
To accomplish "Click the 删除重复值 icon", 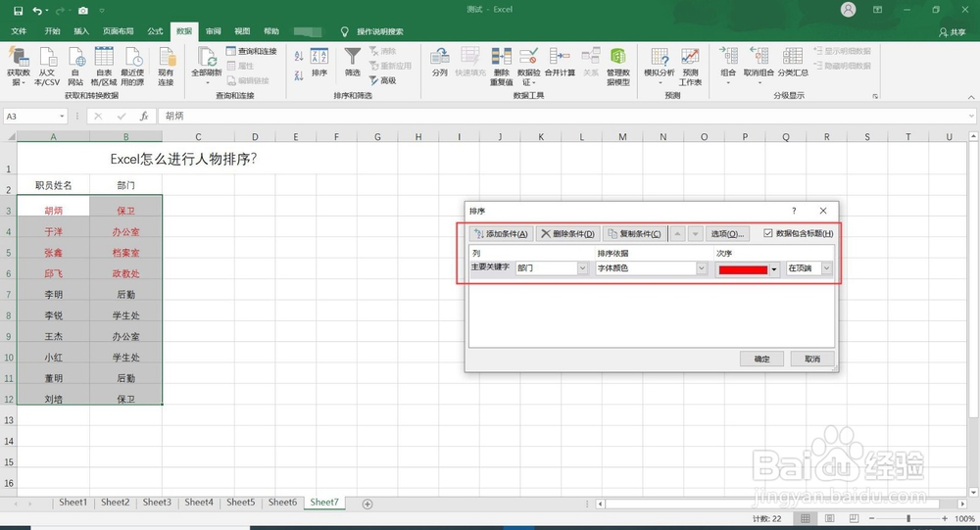I will (x=501, y=58).
